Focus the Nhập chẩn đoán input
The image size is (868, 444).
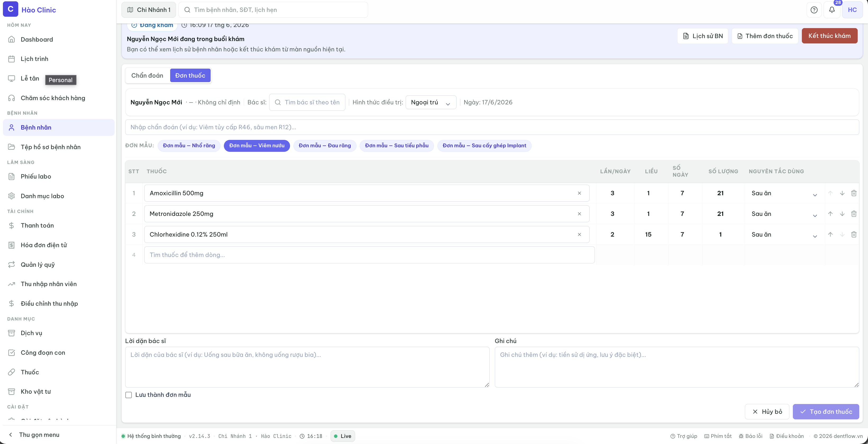click(492, 127)
